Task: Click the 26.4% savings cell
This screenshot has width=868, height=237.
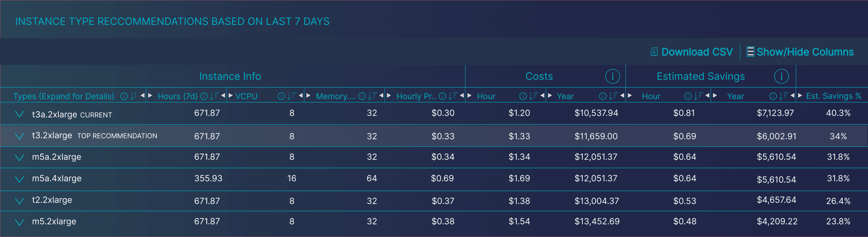Action: 838,201
